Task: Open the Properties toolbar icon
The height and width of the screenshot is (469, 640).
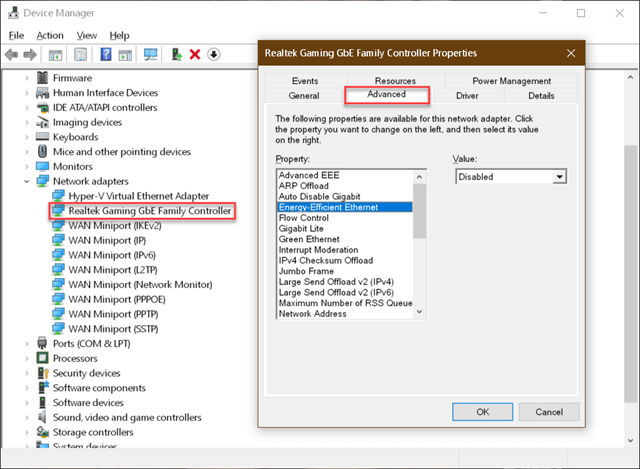Action: 80,54
